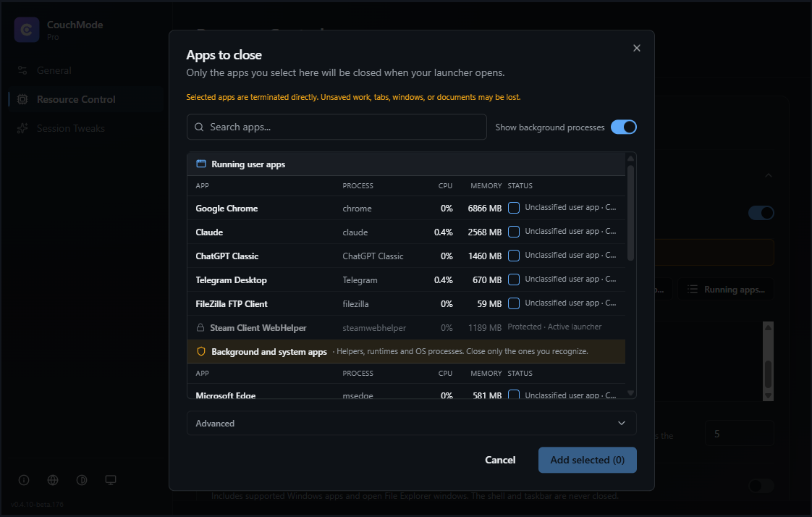Select the ChatGPT Classic app name
The width and height of the screenshot is (812, 517).
[227, 256]
